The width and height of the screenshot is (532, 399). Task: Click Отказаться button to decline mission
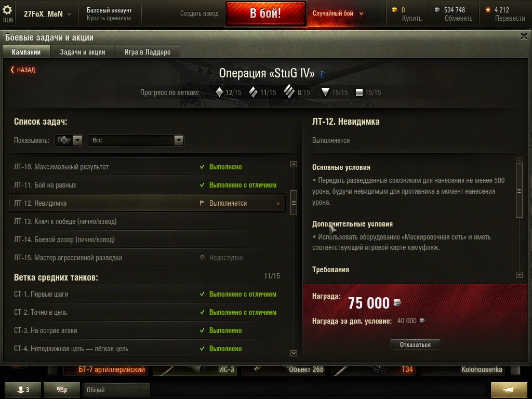[415, 345]
